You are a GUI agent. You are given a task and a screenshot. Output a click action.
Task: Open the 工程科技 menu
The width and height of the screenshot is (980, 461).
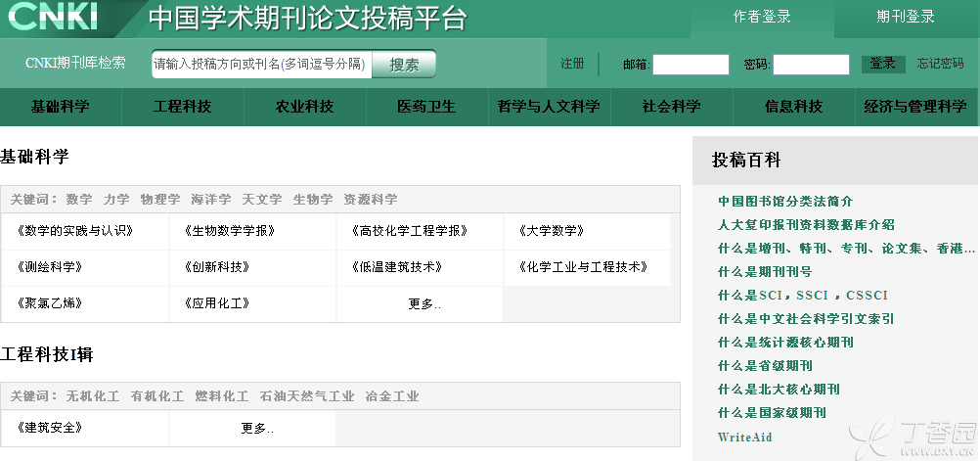183,107
